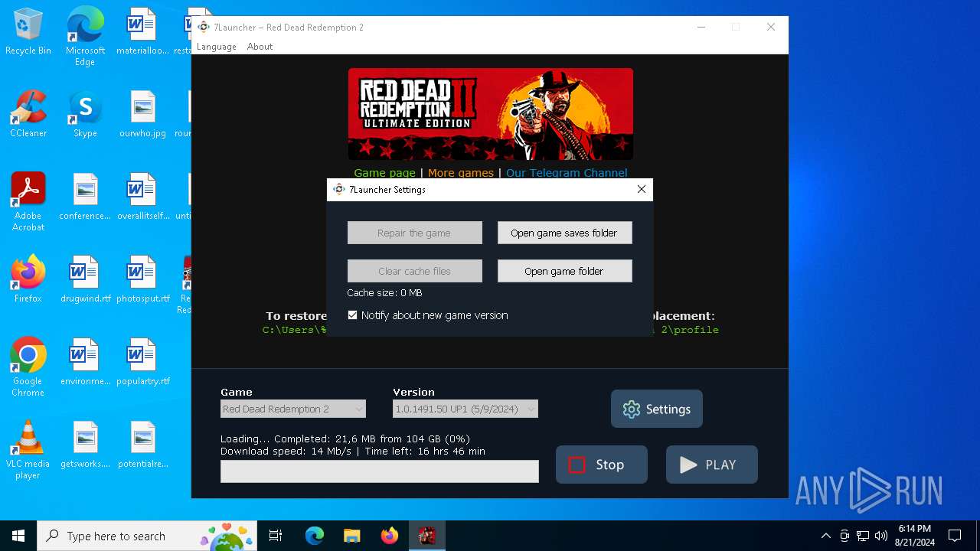Click Open game folder button
Viewport: 980px width, 551px height.
coord(565,271)
